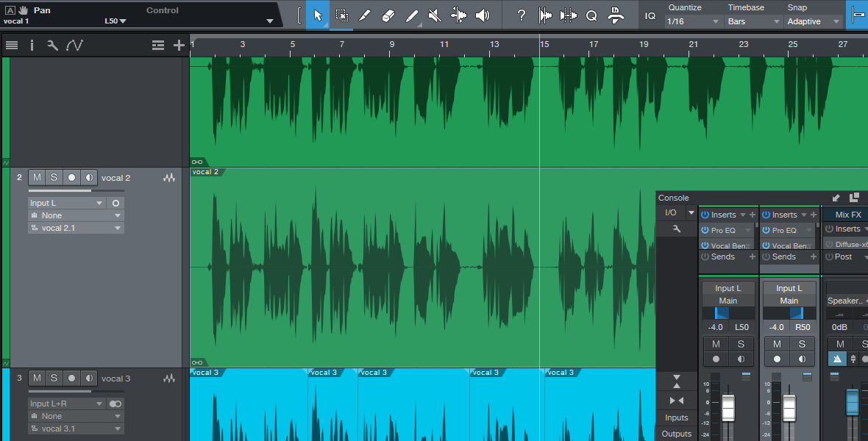Open the Control parameter dropdown arrow
The height and width of the screenshot is (441, 868).
tap(269, 21)
